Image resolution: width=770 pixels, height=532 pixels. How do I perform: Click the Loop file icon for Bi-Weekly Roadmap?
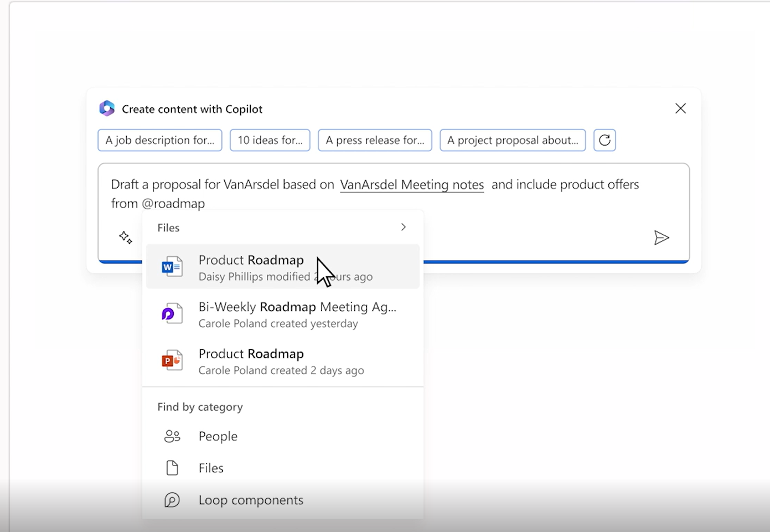(x=172, y=314)
